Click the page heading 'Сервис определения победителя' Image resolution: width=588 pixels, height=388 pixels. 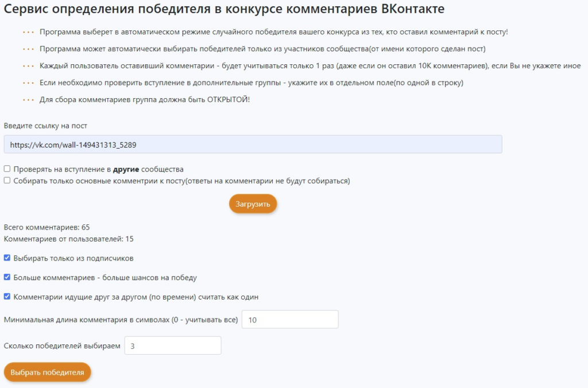coord(224,9)
